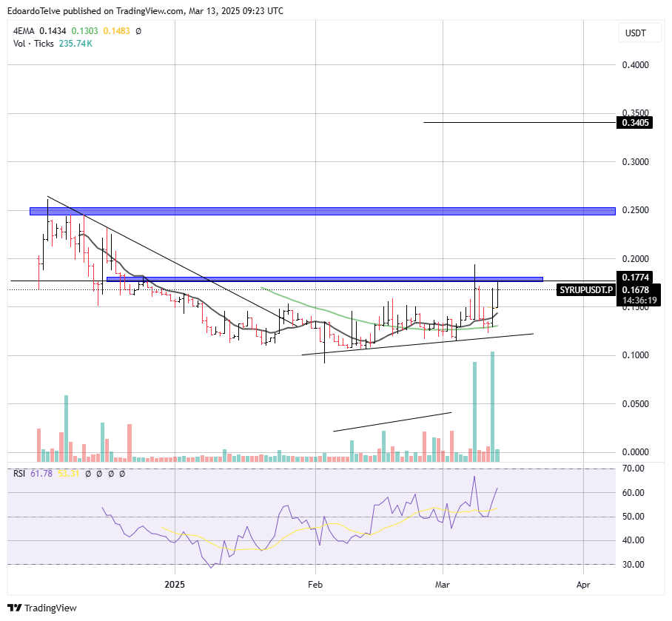Viewport: 672px width, 621px height.
Task: Click the Mar time axis label
Action: coord(443,585)
